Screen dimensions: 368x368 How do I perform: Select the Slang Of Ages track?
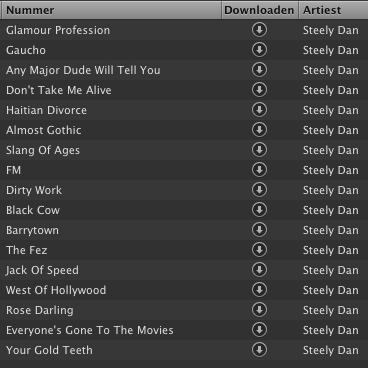[184, 150]
